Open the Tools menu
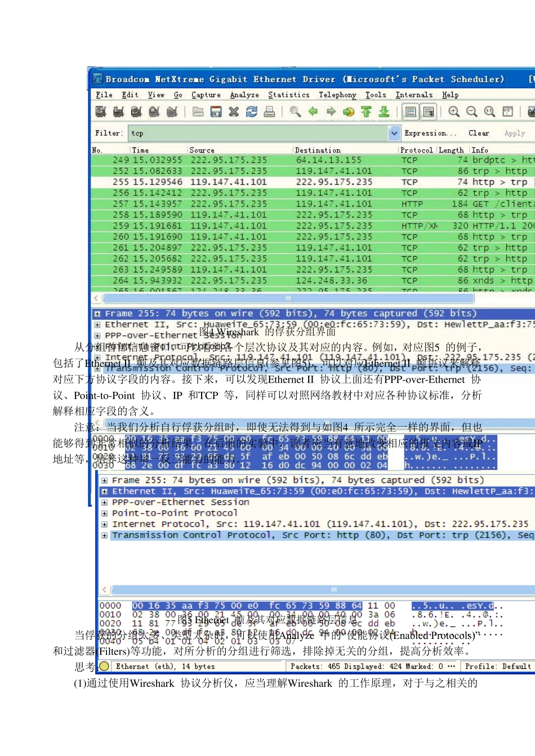 pyautogui.click(x=376, y=95)
